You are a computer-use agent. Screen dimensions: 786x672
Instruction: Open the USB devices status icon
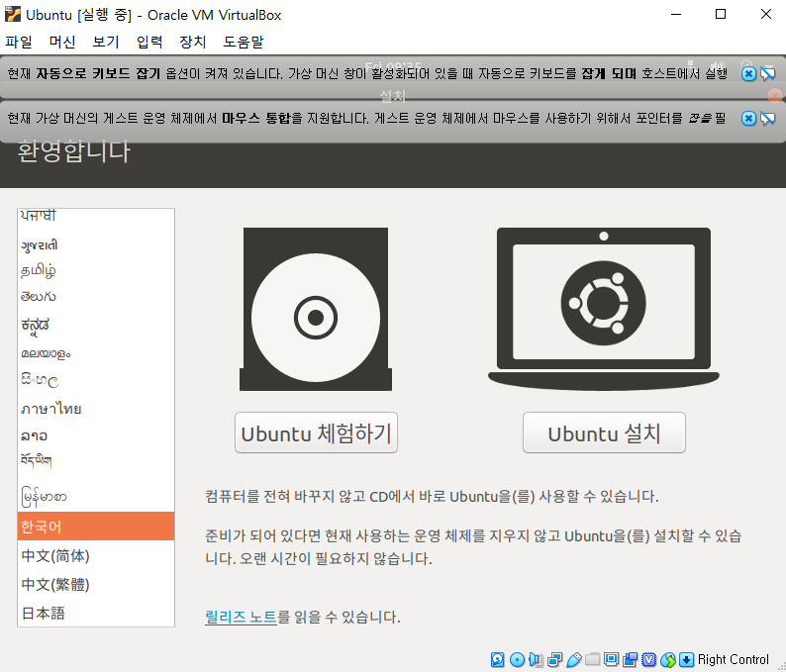coord(574,659)
